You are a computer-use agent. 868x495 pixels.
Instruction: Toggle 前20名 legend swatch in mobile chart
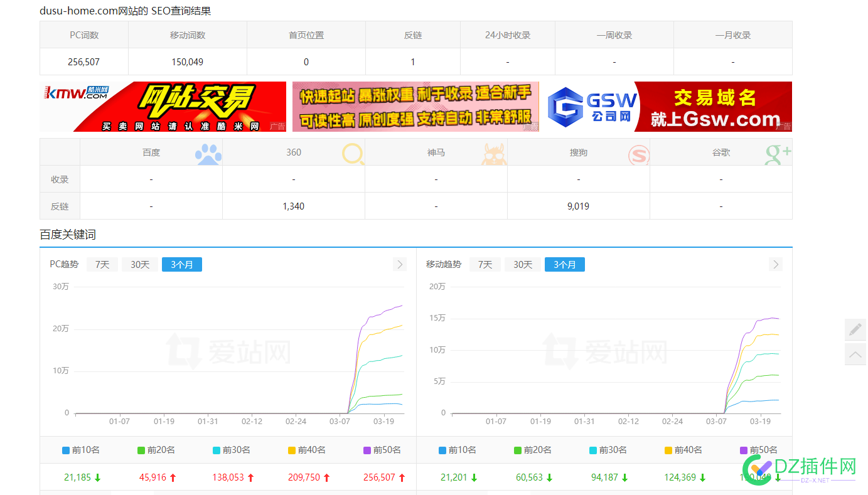pos(518,450)
